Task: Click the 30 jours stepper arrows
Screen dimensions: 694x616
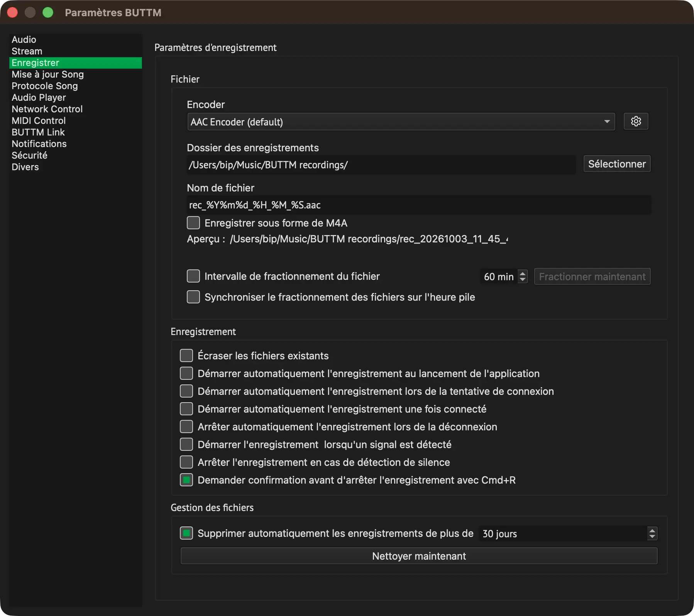Action: pos(652,533)
